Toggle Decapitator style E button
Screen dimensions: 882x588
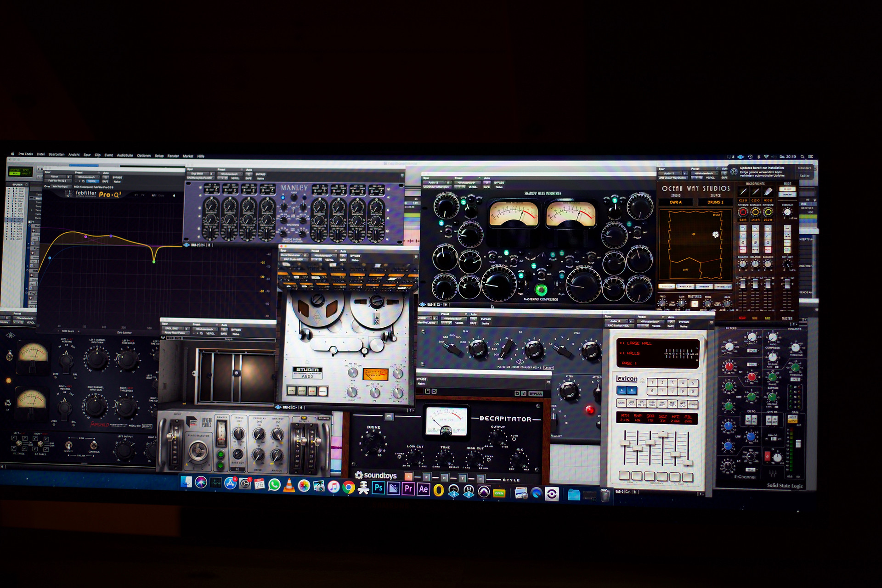(426, 477)
